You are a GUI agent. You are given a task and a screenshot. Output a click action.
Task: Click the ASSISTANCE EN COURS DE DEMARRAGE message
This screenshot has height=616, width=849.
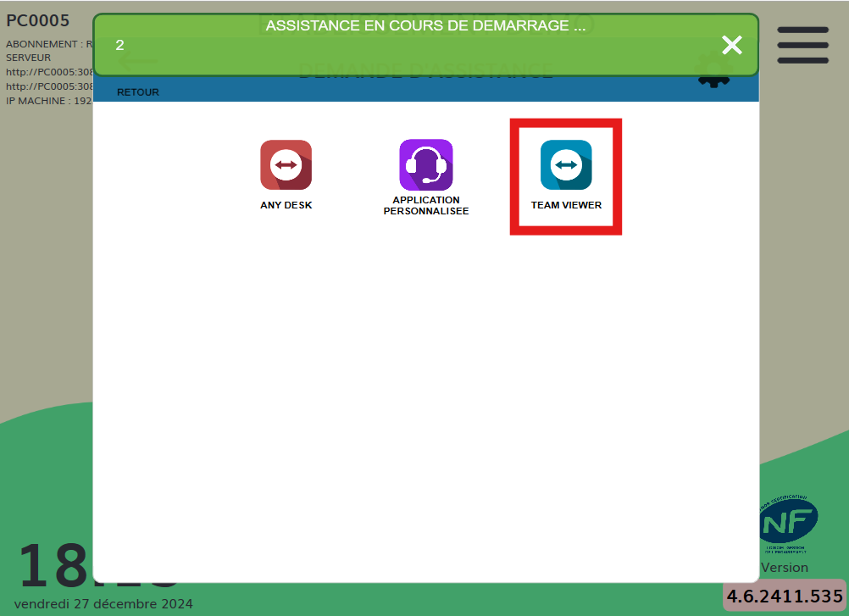[x=425, y=25]
